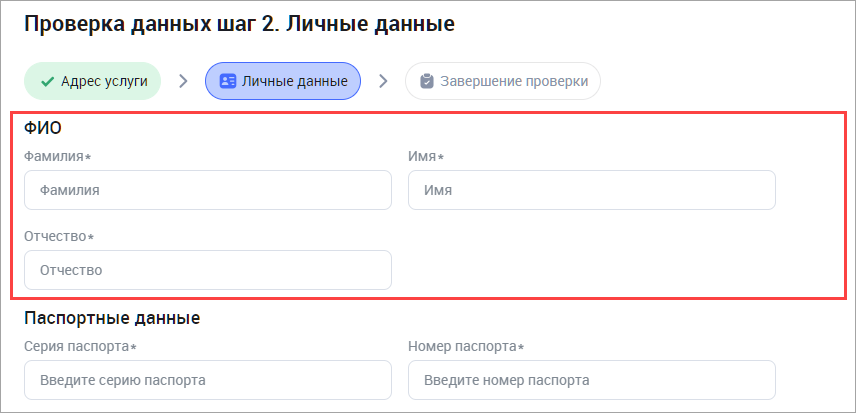Image resolution: width=856 pixels, height=413 pixels.
Task: Click the Введите серию паспорта field
Action: pos(207,380)
